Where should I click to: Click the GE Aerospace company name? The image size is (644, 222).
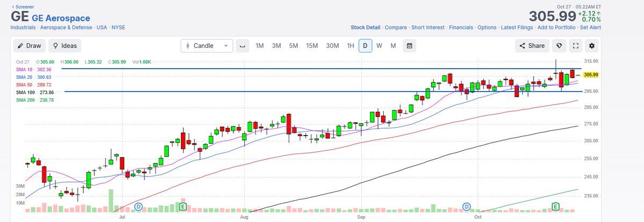coord(61,18)
